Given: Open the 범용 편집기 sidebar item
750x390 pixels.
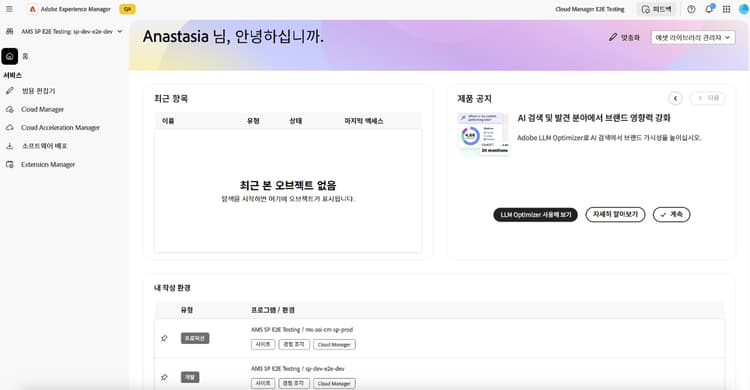Looking at the screenshot, I should coord(38,91).
